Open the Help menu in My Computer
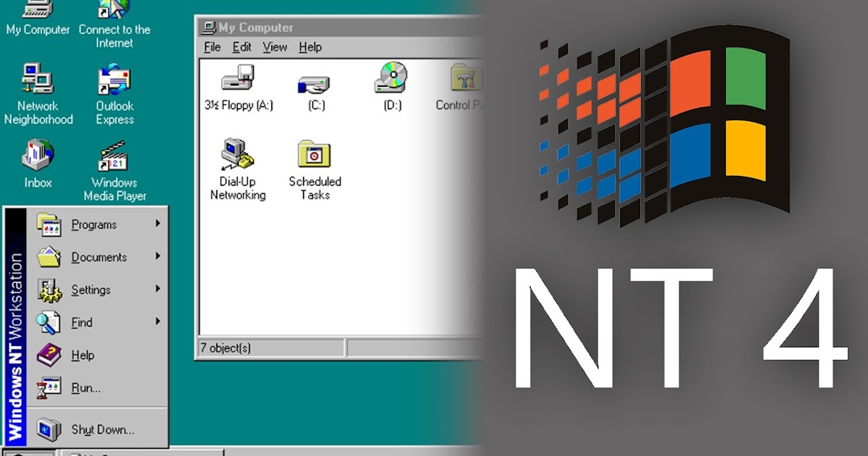 tap(310, 47)
